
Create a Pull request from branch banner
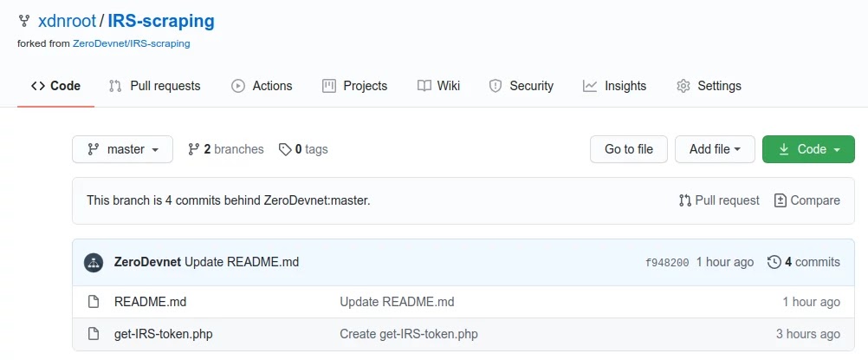pos(719,200)
